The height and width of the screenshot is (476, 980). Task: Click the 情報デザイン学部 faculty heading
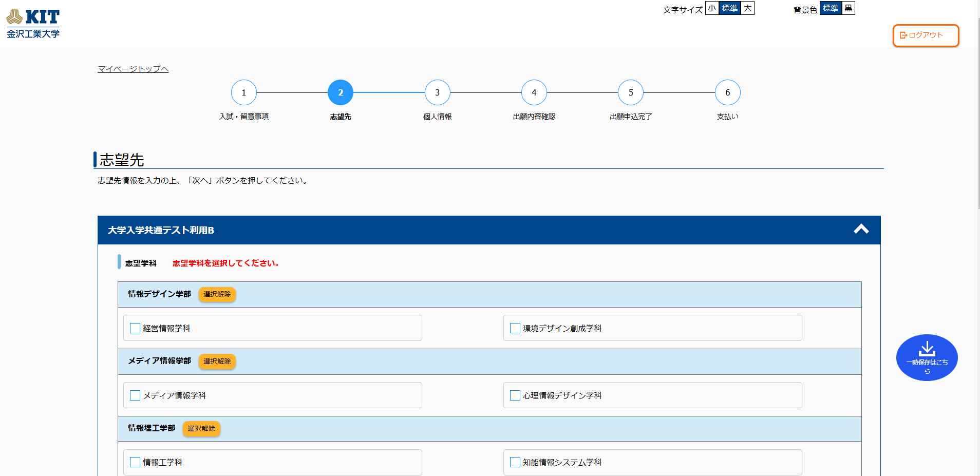(x=159, y=294)
